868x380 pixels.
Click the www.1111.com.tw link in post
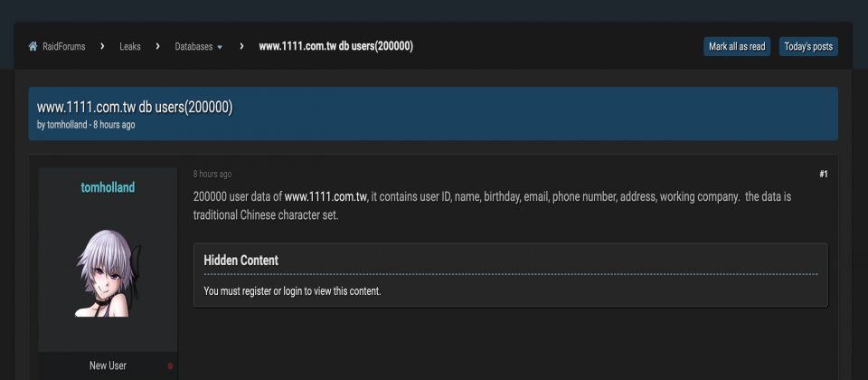pyautogui.click(x=326, y=196)
